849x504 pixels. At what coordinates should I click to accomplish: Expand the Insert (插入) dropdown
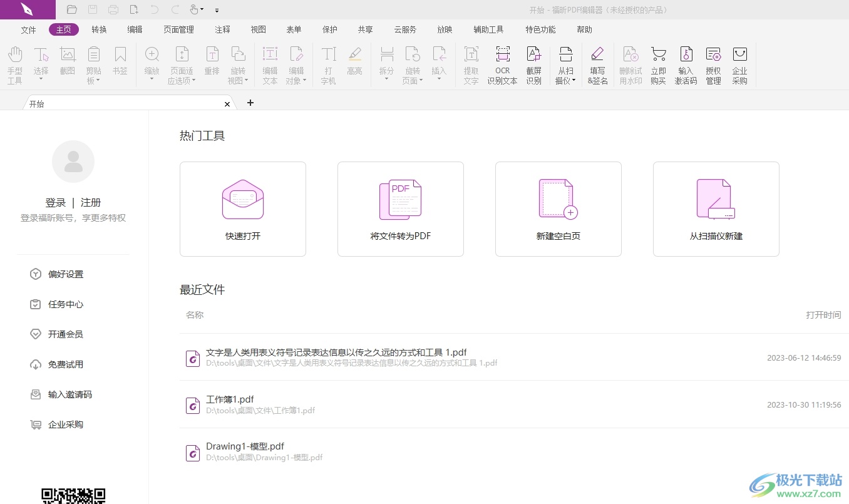[x=440, y=80]
